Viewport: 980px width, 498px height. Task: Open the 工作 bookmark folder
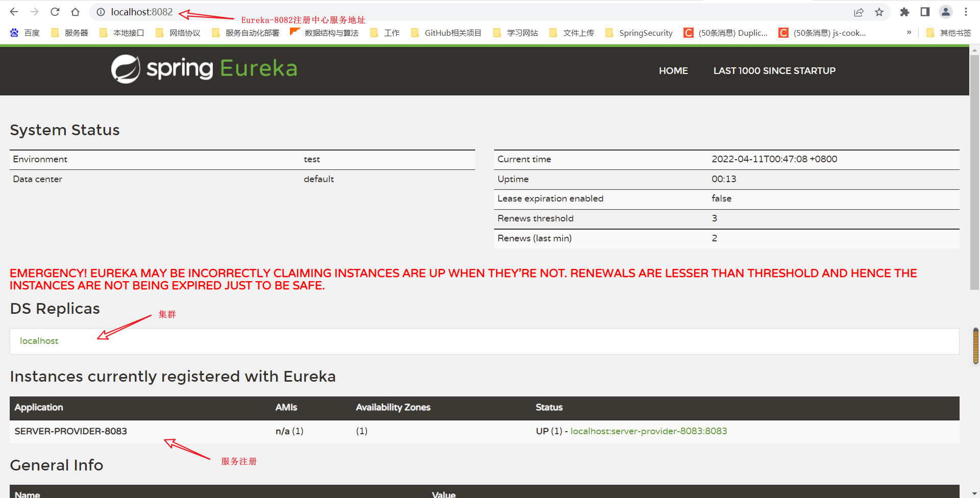385,33
